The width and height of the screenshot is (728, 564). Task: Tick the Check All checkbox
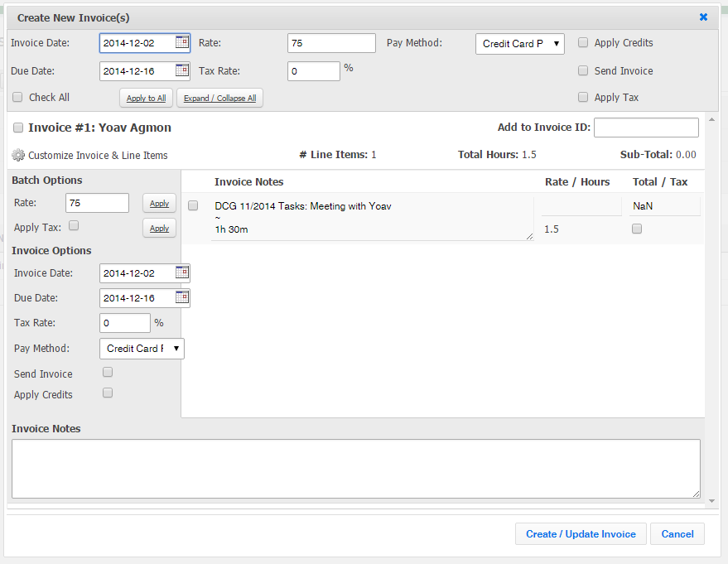click(18, 97)
